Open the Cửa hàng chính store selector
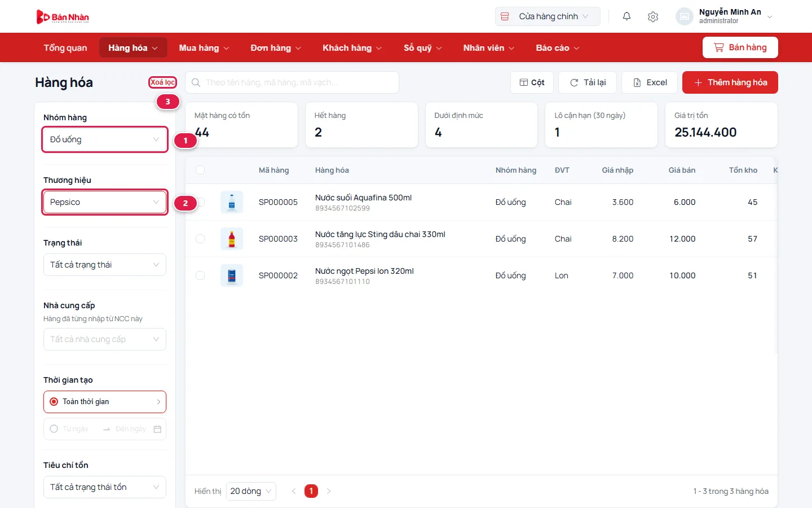 click(548, 16)
